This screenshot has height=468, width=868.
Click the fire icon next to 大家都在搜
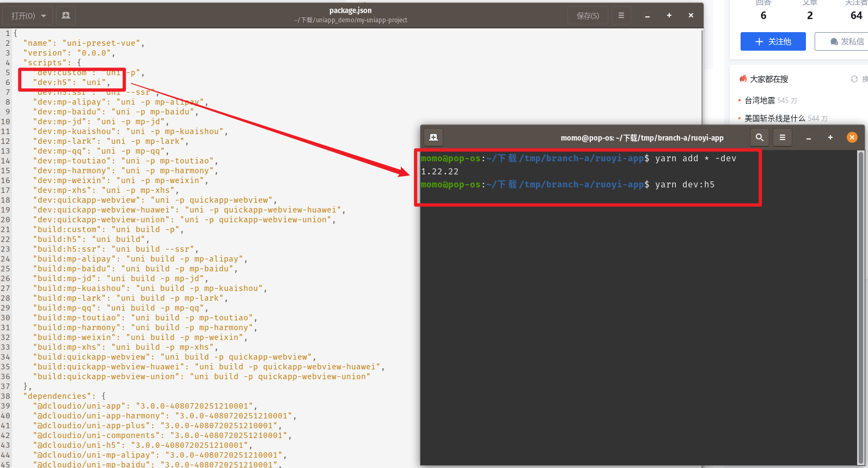(x=743, y=79)
